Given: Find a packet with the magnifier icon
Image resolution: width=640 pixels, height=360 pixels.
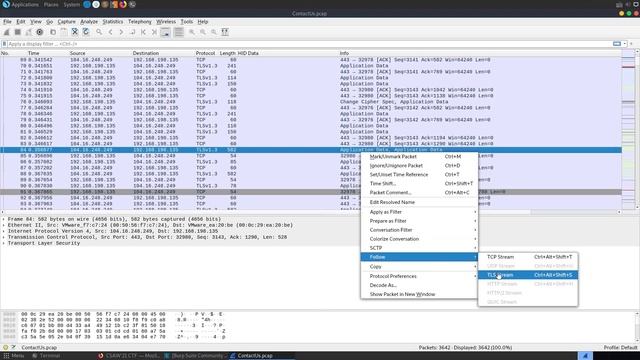Looking at the screenshot, I should [99, 32].
